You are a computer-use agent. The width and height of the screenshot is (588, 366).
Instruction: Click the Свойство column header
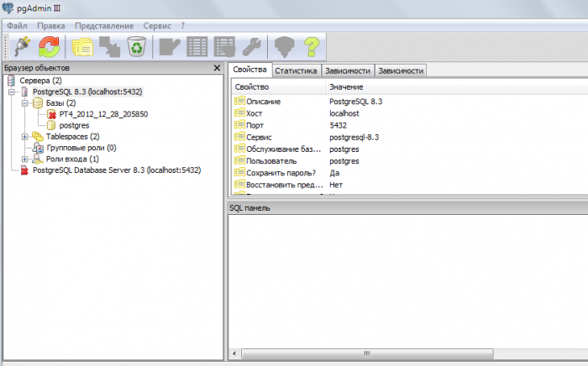pos(278,87)
